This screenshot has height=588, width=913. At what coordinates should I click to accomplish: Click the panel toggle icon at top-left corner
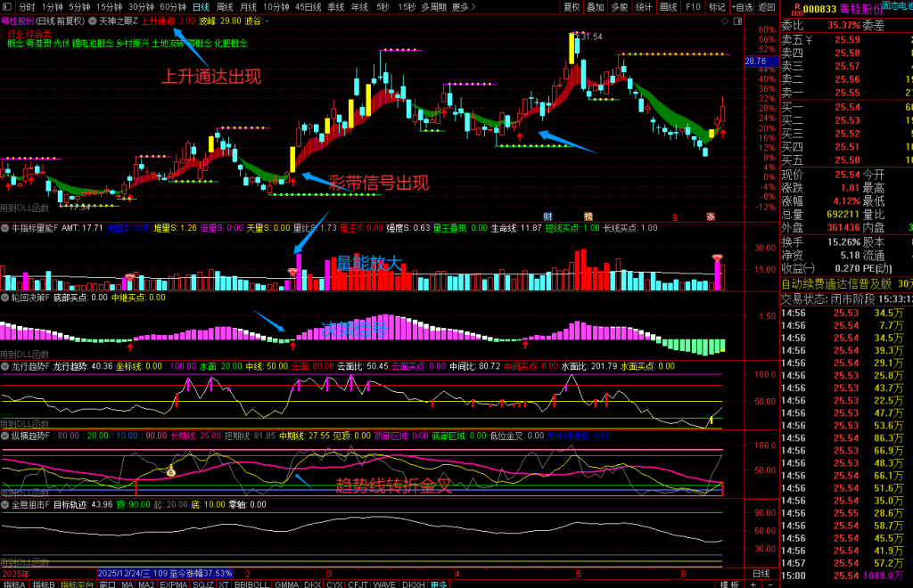[7, 7]
